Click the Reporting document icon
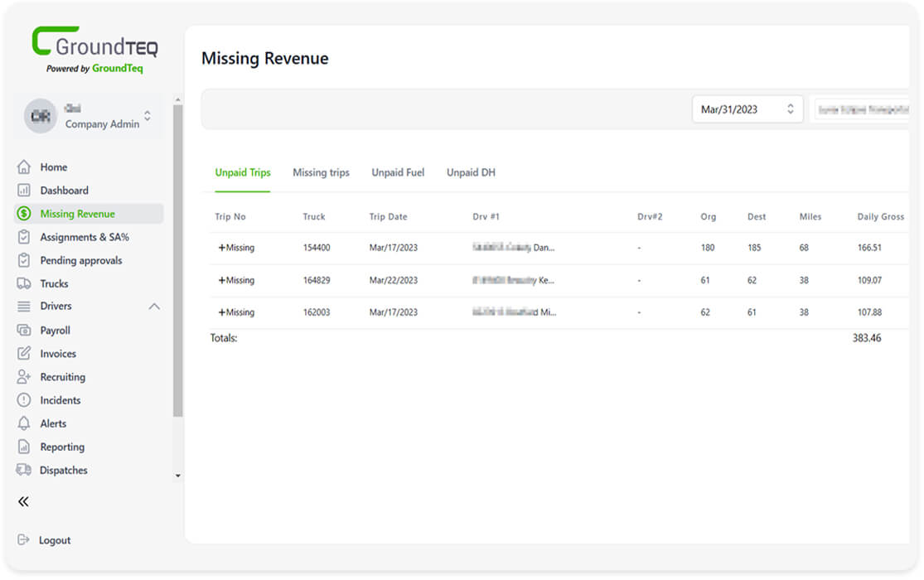This screenshot has height=580, width=924. click(23, 447)
